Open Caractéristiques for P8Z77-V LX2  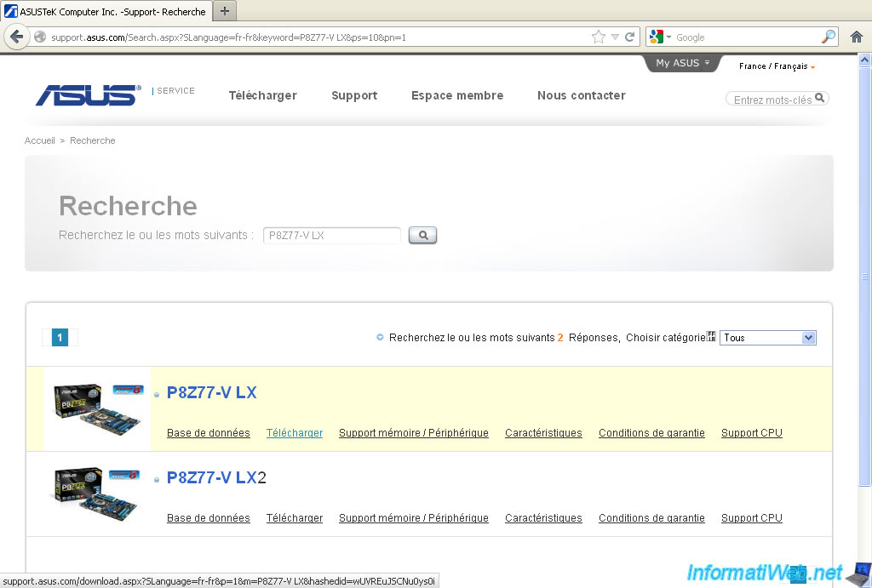[x=543, y=518]
